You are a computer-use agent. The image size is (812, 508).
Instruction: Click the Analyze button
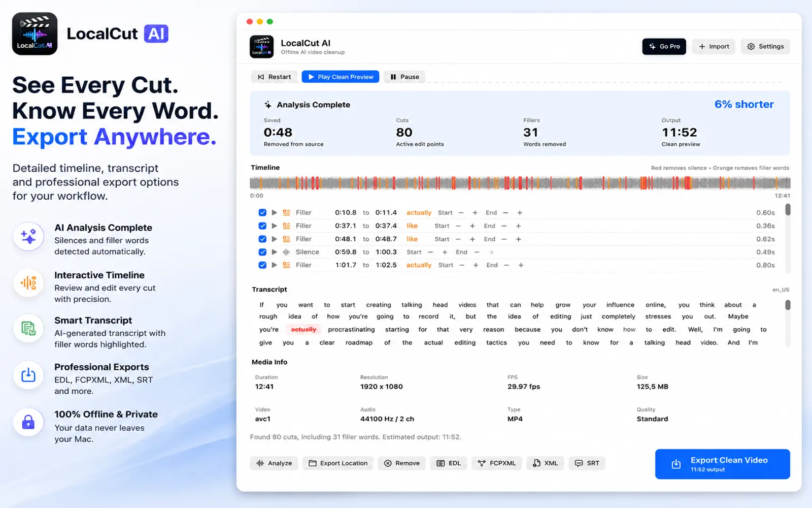pos(274,463)
